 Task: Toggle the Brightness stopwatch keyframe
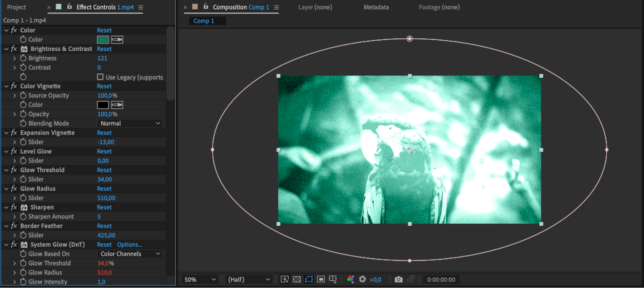coord(23,58)
